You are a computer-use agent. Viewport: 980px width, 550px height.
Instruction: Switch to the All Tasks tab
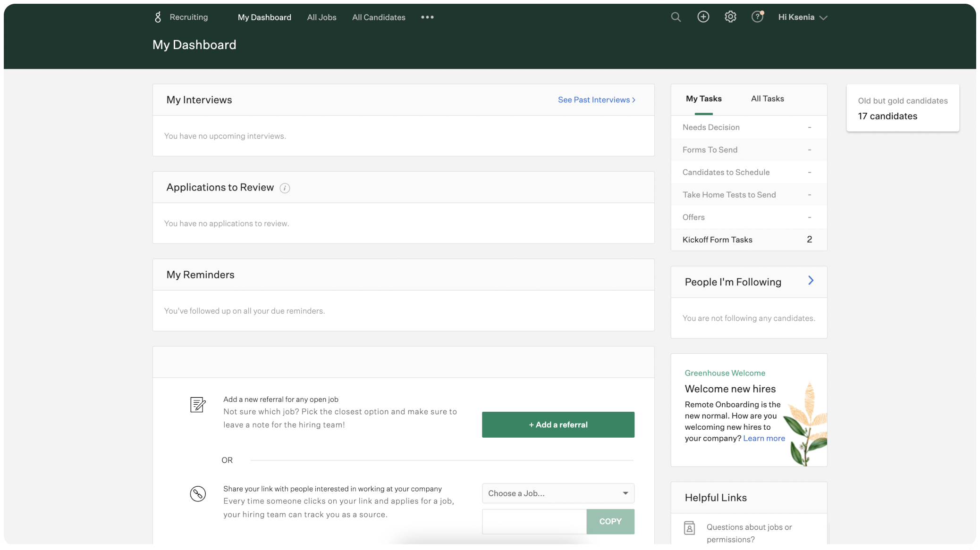click(x=767, y=99)
